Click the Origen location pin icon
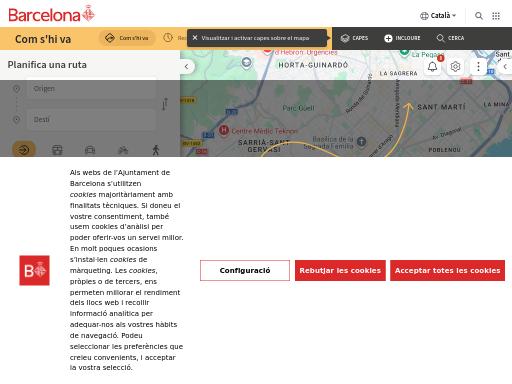The width and height of the screenshot is (512, 384). point(16,89)
